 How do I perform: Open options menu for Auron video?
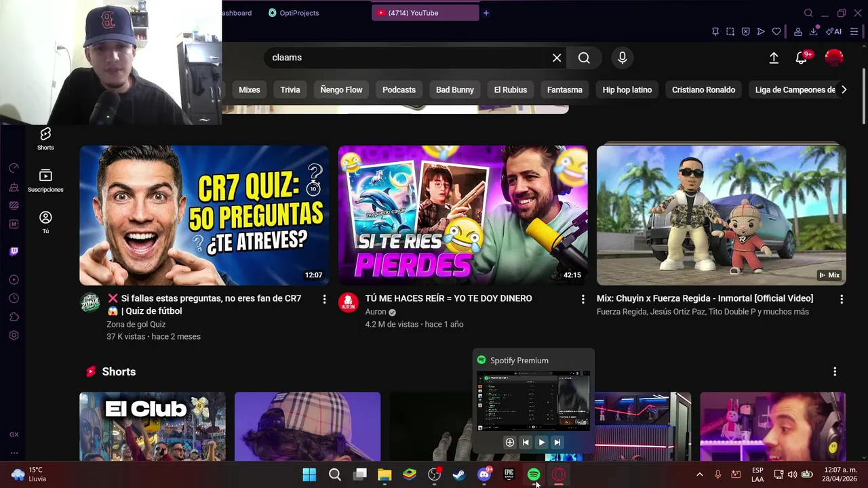[583, 299]
